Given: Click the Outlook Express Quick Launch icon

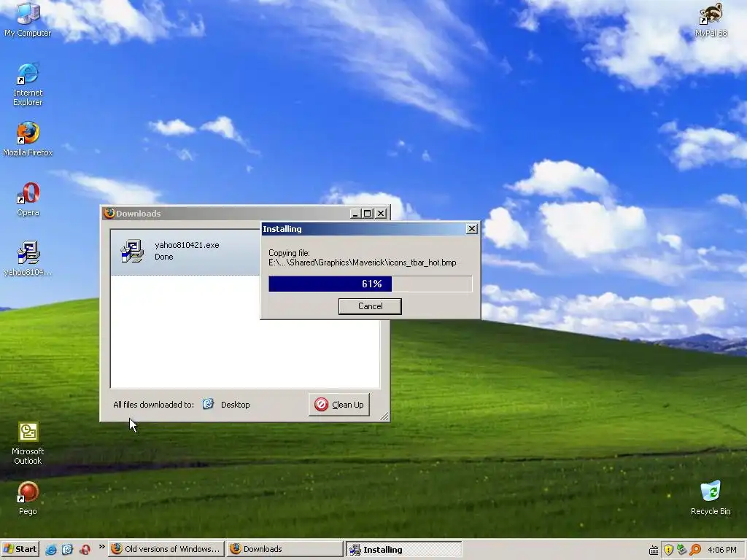Looking at the screenshot, I should point(67,550).
